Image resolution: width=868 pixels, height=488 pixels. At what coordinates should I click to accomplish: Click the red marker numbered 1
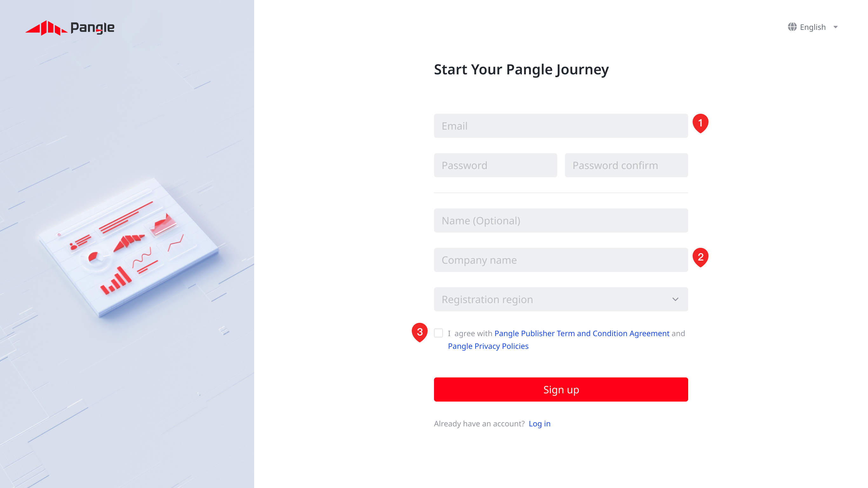coord(700,123)
